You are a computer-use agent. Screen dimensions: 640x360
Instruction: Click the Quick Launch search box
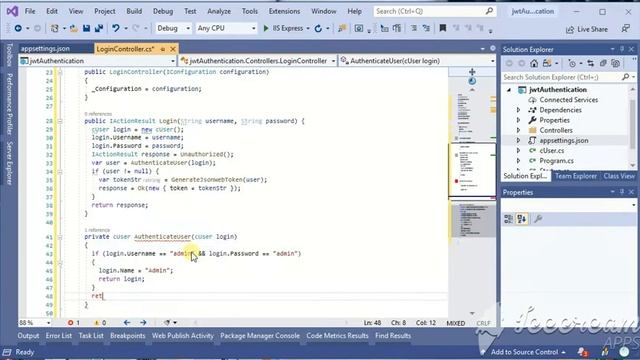click(x=434, y=11)
